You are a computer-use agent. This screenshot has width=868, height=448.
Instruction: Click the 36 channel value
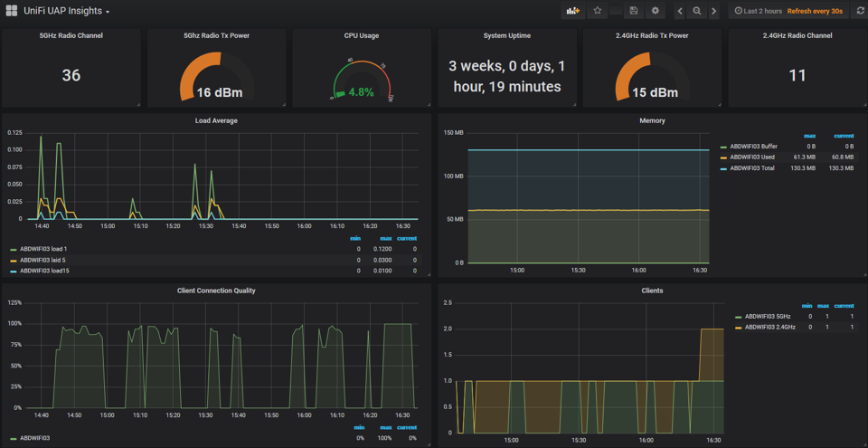71,75
